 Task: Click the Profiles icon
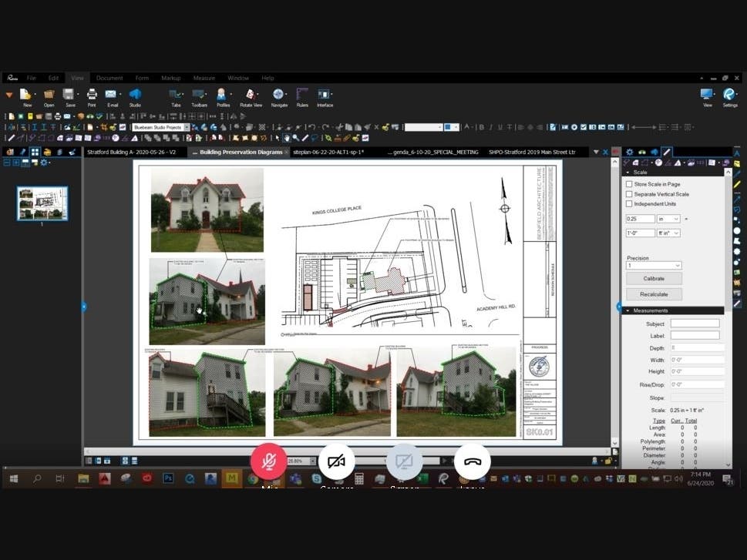[x=222, y=96]
